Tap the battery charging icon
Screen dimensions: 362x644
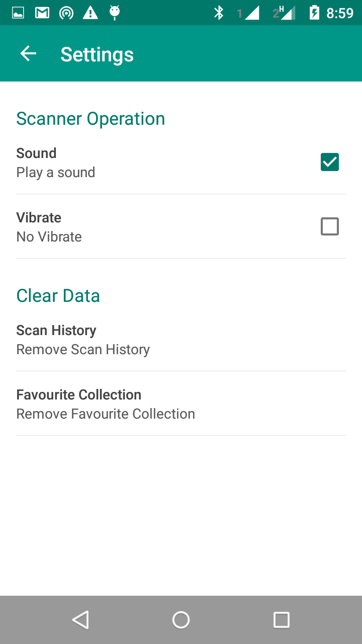tap(314, 13)
